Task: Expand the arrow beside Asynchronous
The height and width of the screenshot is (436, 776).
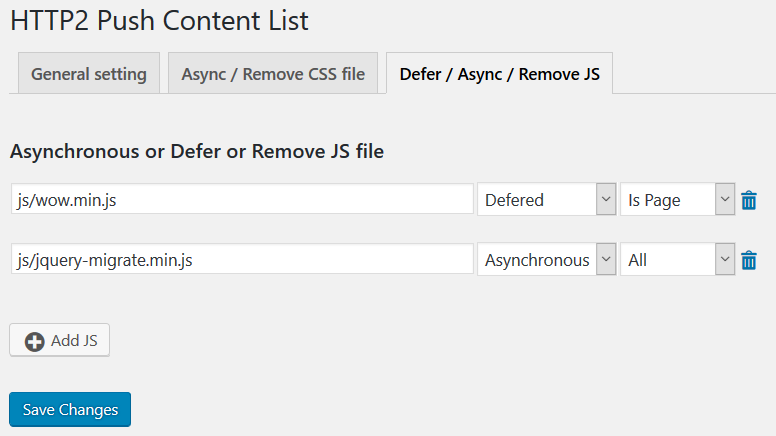Action: [x=605, y=260]
